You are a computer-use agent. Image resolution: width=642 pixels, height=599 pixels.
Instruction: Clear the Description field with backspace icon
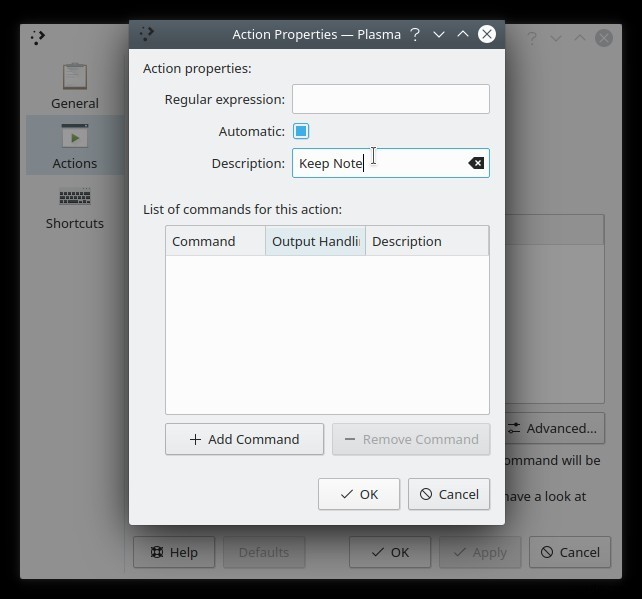476,163
